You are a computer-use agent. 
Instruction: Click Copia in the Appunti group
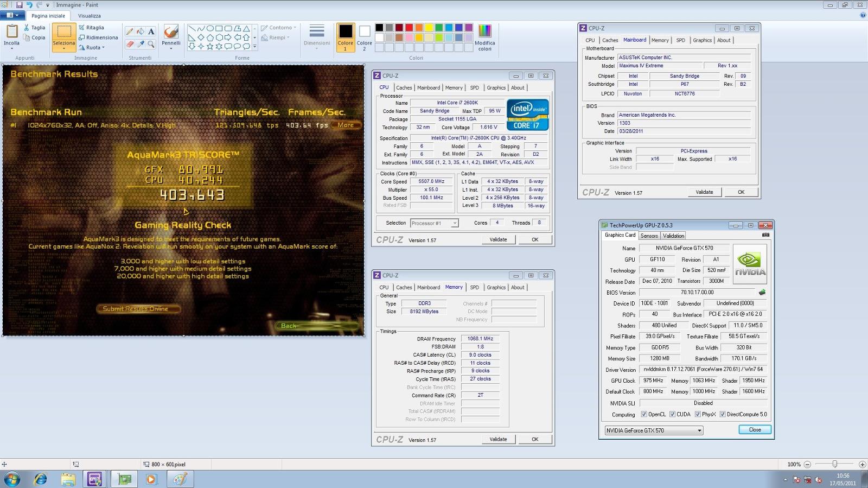pos(34,37)
